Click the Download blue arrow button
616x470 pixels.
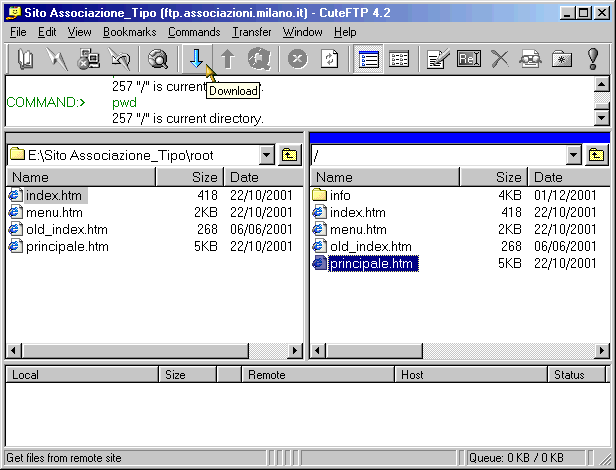pos(196,59)
